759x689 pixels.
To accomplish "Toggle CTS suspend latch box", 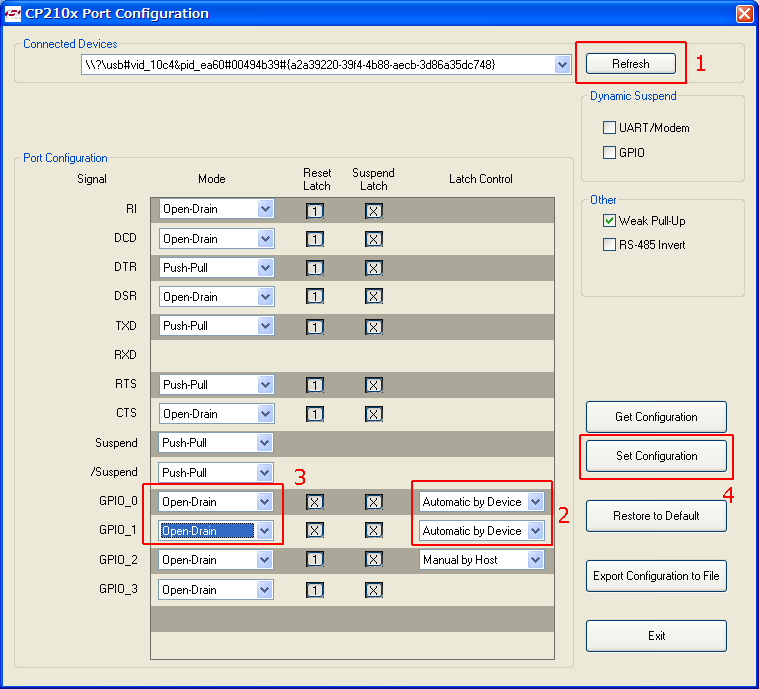I will [374, 414].
